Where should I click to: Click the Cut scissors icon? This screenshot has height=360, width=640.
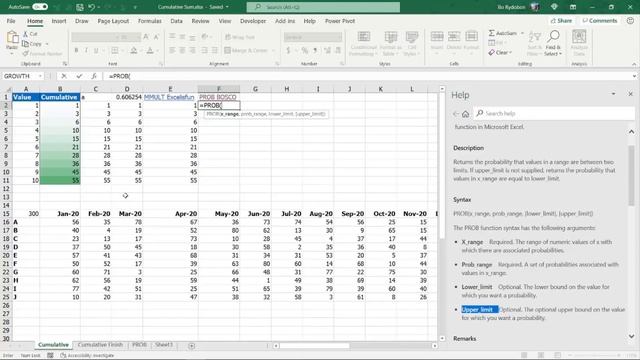[25, 34]
